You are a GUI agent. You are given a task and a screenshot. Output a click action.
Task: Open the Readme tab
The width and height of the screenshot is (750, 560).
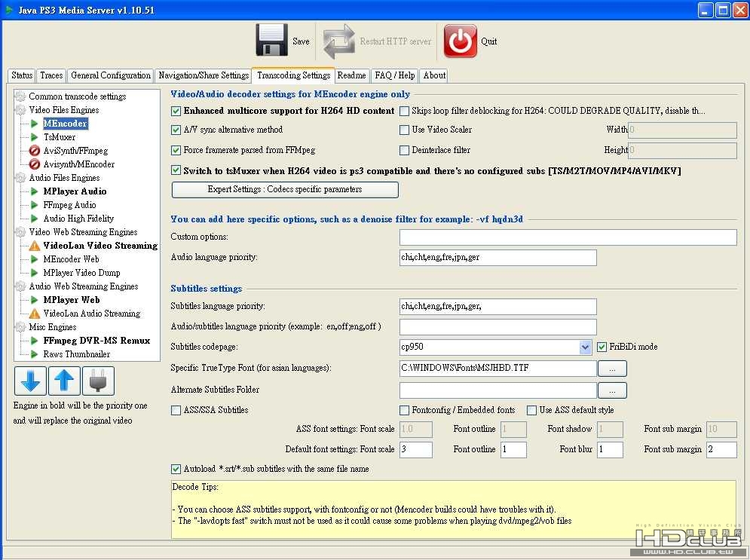click(x=351, y=75)
